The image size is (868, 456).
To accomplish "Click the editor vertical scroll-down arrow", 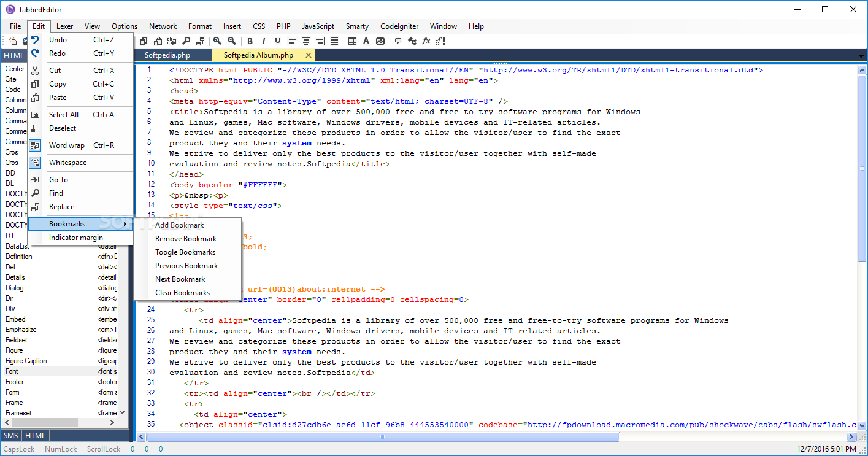I will 862,426.
